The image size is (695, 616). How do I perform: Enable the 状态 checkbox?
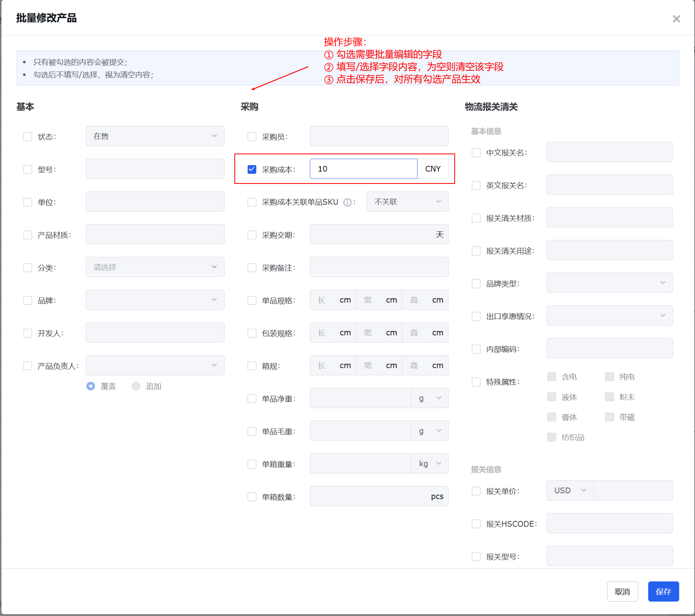pyautogui.click(x=28, y=137)
